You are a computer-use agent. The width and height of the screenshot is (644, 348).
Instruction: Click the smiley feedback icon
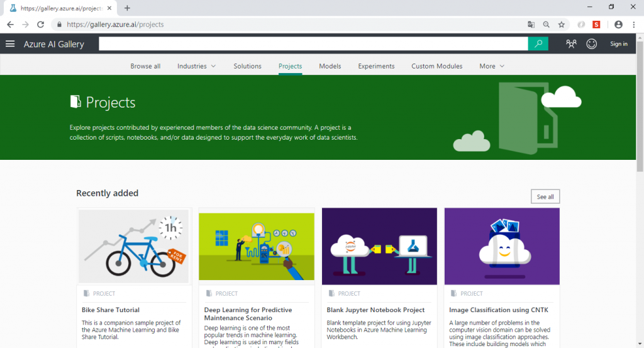pos(591,43)
